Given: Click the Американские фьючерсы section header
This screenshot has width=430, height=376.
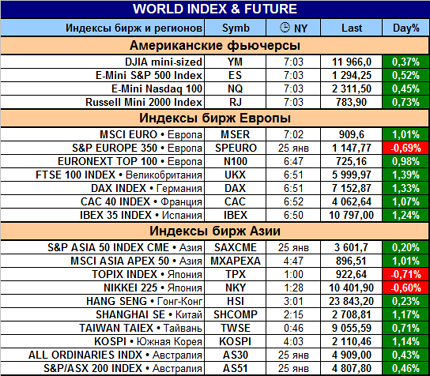Looking at the screenshot, I should coord(215,45).
